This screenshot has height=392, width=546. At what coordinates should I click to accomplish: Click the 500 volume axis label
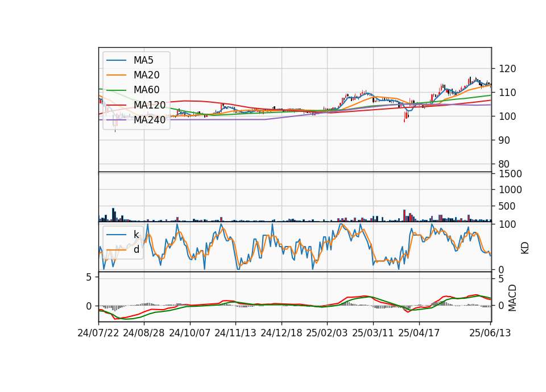pyautogui.click(x=507, y=206)
